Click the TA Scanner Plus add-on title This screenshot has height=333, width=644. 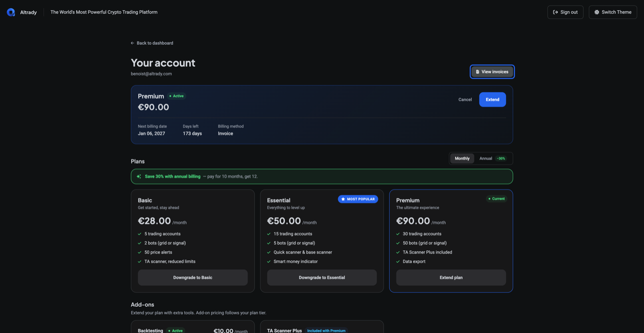point(284,331)
